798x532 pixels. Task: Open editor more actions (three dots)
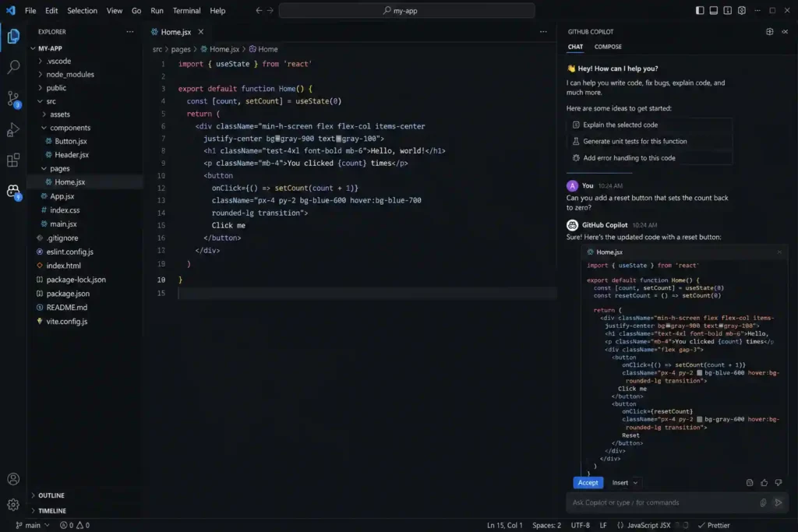[543, 31]
